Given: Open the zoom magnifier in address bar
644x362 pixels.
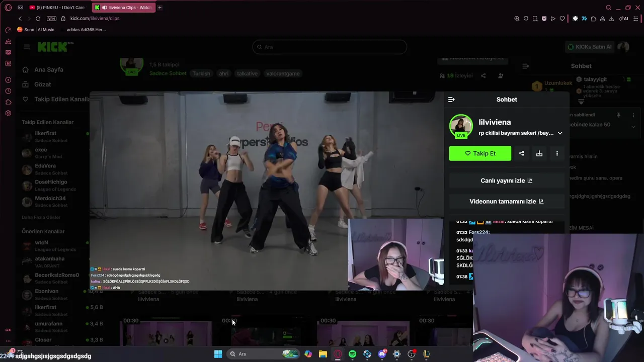Looking at the screenshot, I should 517,19.
